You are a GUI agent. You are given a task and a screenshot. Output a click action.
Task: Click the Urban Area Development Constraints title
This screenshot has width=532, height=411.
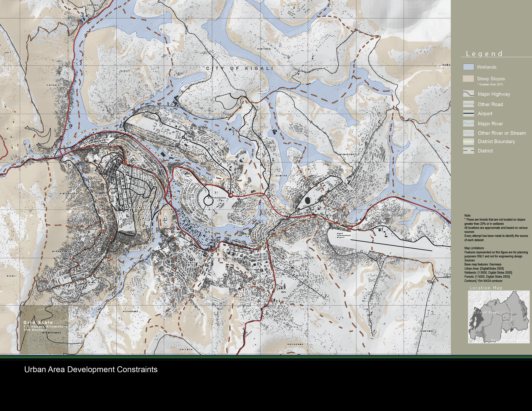point(91,369)
